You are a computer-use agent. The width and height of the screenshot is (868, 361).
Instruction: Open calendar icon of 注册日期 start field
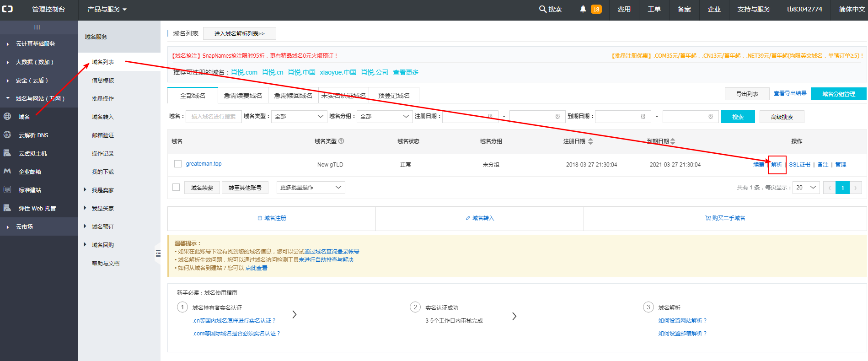click(x=490, y=117)
